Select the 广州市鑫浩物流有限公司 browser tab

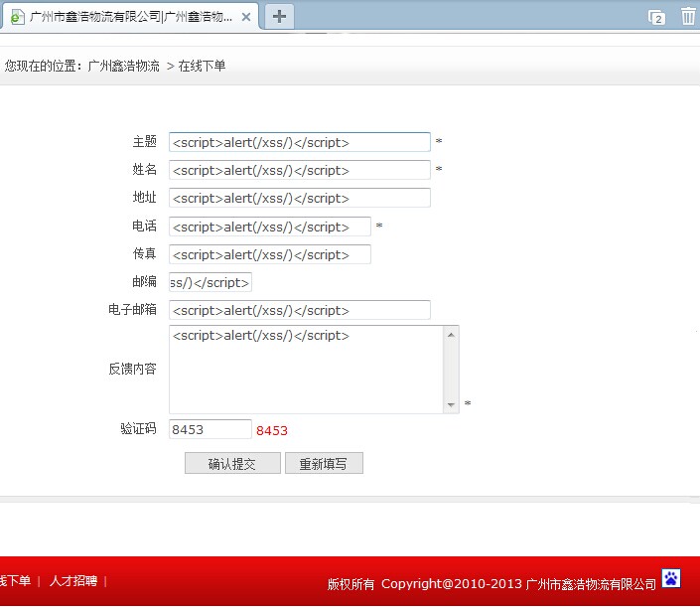coord(129,17)
